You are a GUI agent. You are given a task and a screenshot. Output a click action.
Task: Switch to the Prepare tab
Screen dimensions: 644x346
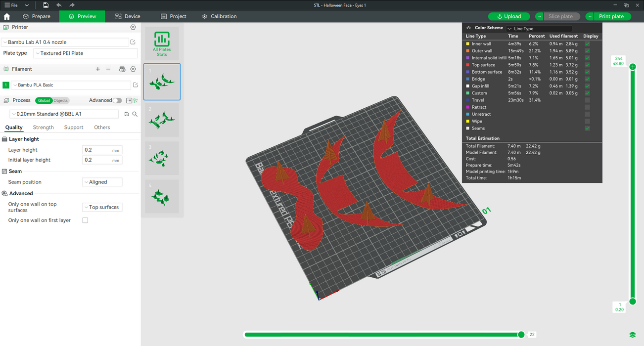coord(37,16)
